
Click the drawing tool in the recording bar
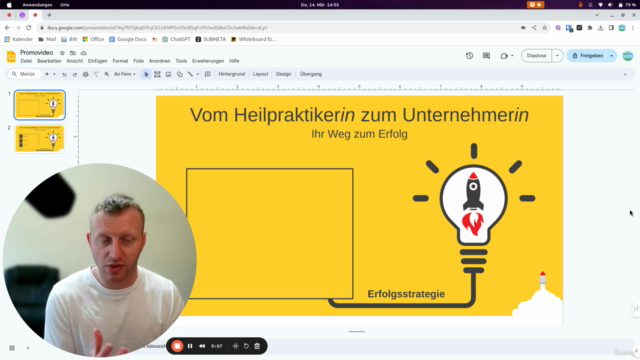coord(236,346)
